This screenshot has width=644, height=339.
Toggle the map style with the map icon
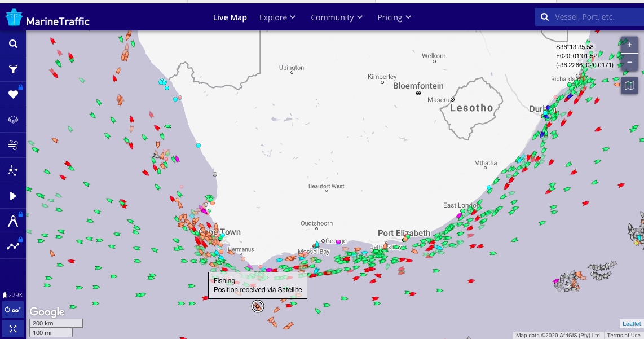tap(629, 86)
